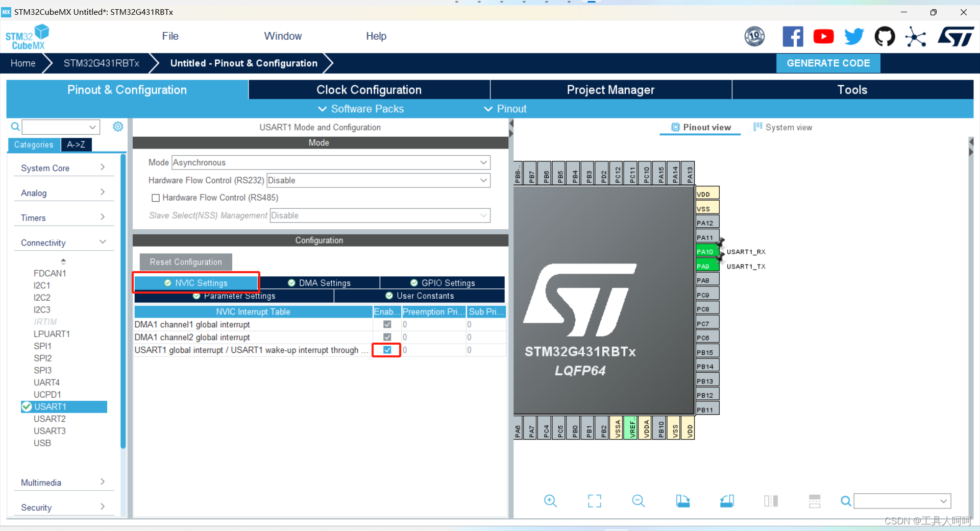The width and height of the screenshot is (980, 531).
Task: Switch to the Clock Configuration tab
Action: click(369, 90)
